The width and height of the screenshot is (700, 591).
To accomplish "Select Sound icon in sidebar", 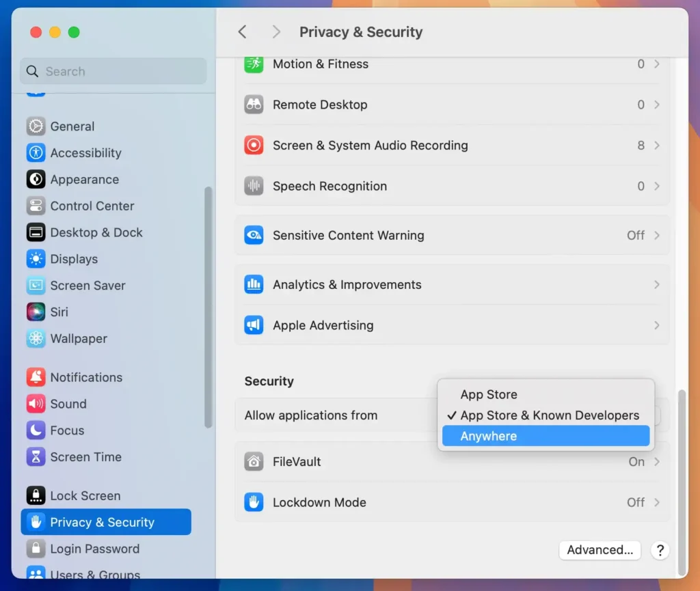I will (x=36, y=404).
